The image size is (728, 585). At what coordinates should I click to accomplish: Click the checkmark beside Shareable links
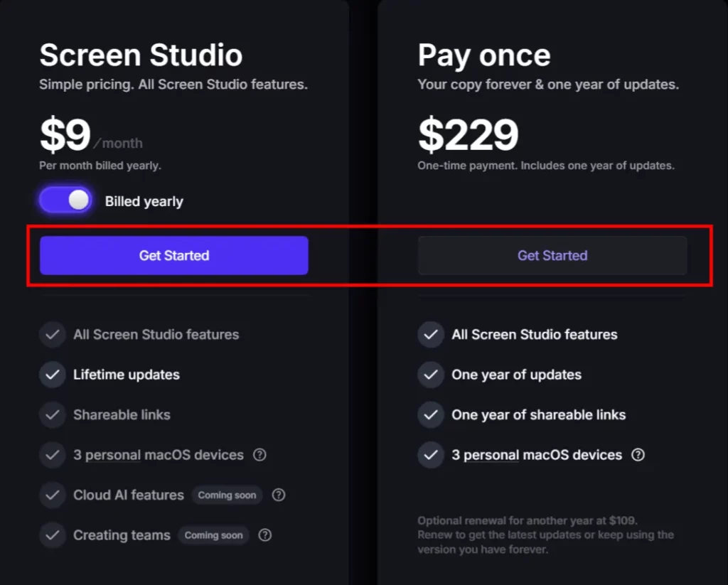coord(53,414)
